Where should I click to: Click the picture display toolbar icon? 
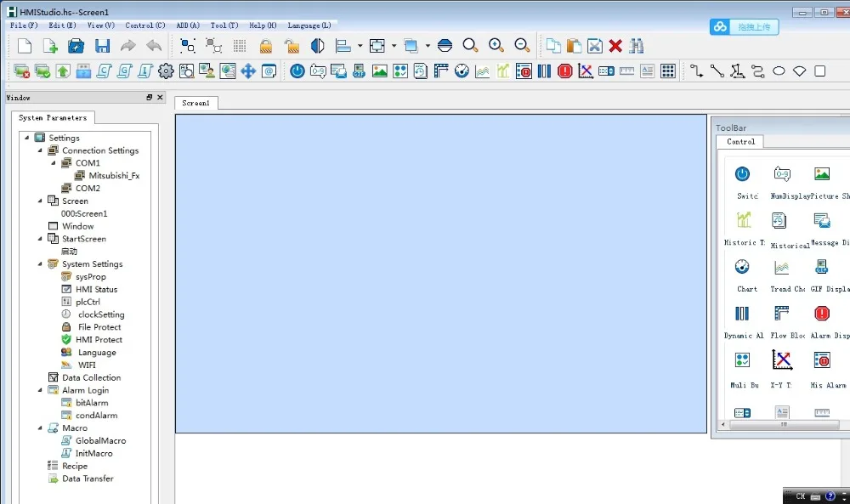coord(379,71)
